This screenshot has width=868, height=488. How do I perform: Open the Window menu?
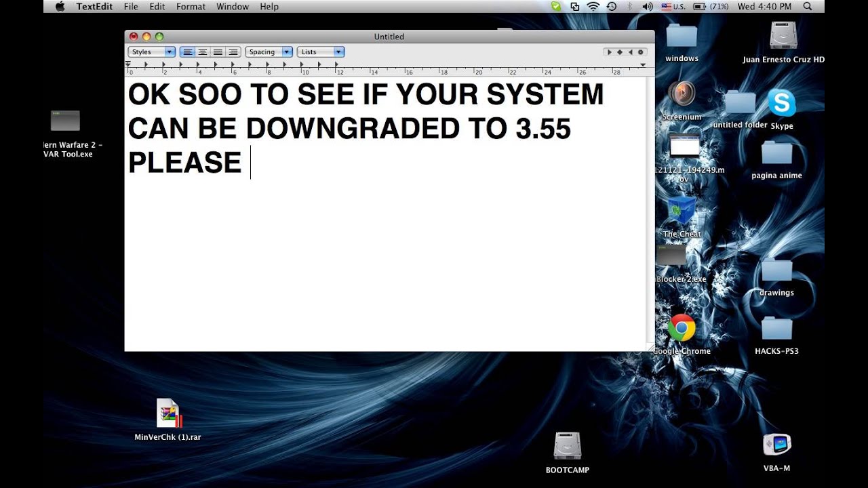pyautogui.click(x=233, y=7)
